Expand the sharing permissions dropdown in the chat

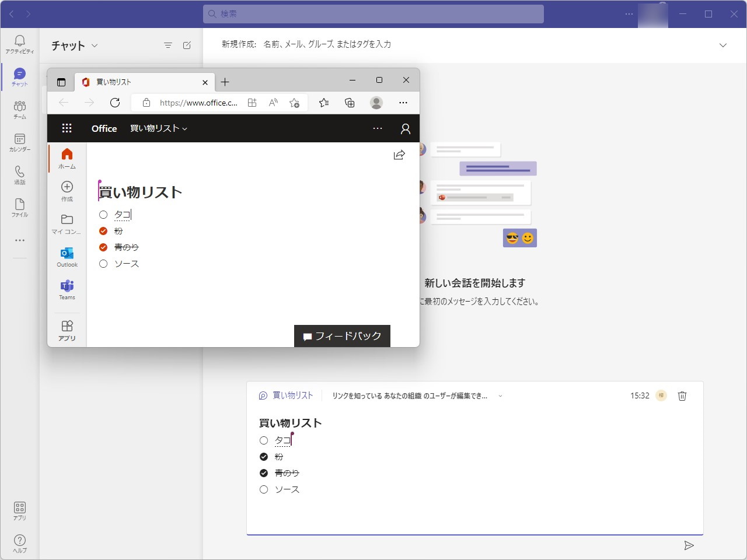(500, 395)
